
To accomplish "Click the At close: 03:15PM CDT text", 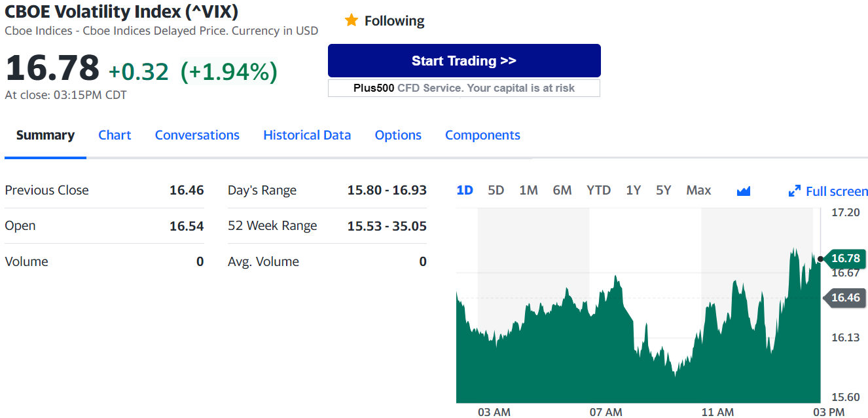I will tap(65, 95).
